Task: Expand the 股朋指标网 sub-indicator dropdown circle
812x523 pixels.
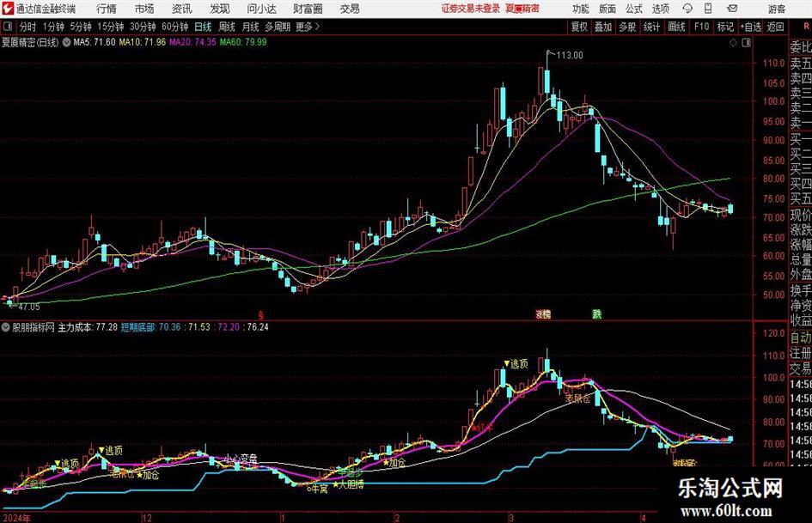Action: (6, 327)
